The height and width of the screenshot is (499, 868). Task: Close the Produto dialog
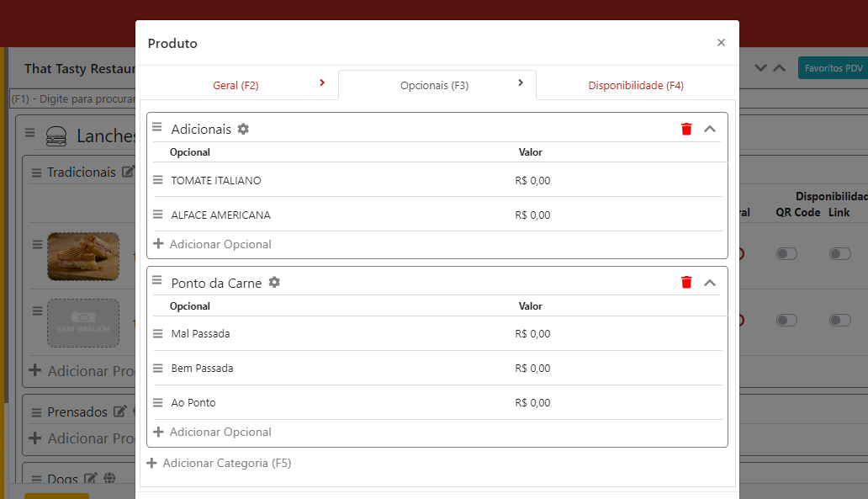pyautogui.click(x=721, y=43)
